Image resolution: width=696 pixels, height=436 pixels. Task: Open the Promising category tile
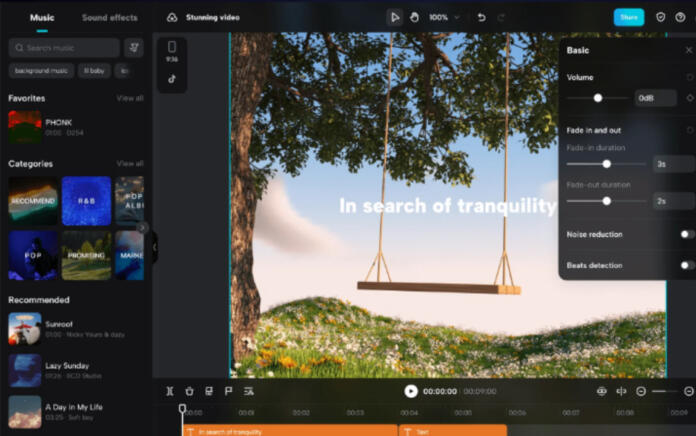pyautogui.click(x=86, y=255)
